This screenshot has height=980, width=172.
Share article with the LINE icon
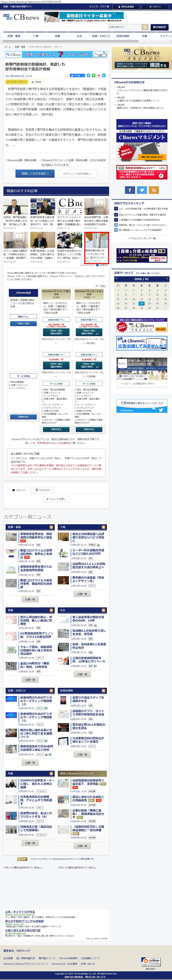pos(94,76)
